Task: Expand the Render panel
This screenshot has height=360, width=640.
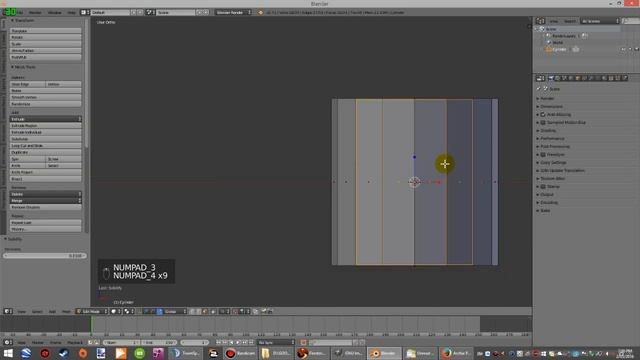Action: tap(547, 98)
